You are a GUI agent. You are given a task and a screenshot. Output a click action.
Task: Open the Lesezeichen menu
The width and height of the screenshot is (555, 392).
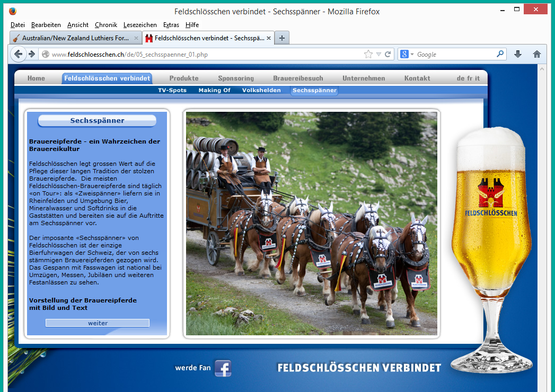click(x=140, y=25)
